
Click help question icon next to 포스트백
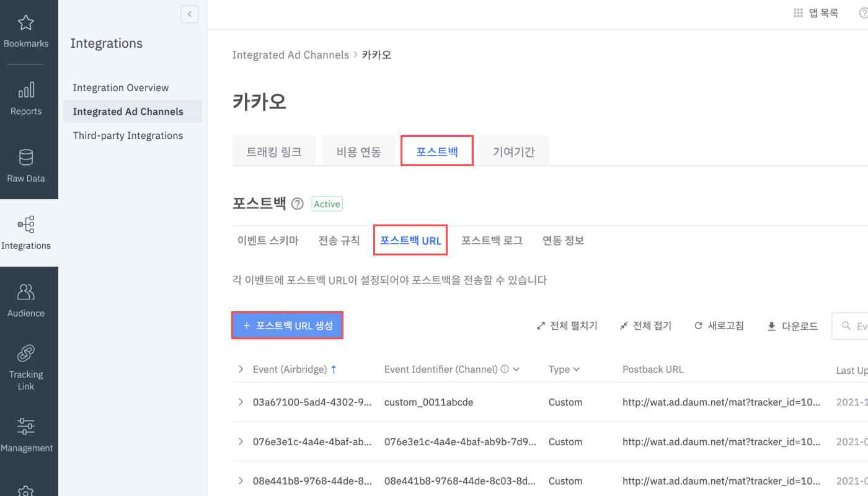pos(298,204)
